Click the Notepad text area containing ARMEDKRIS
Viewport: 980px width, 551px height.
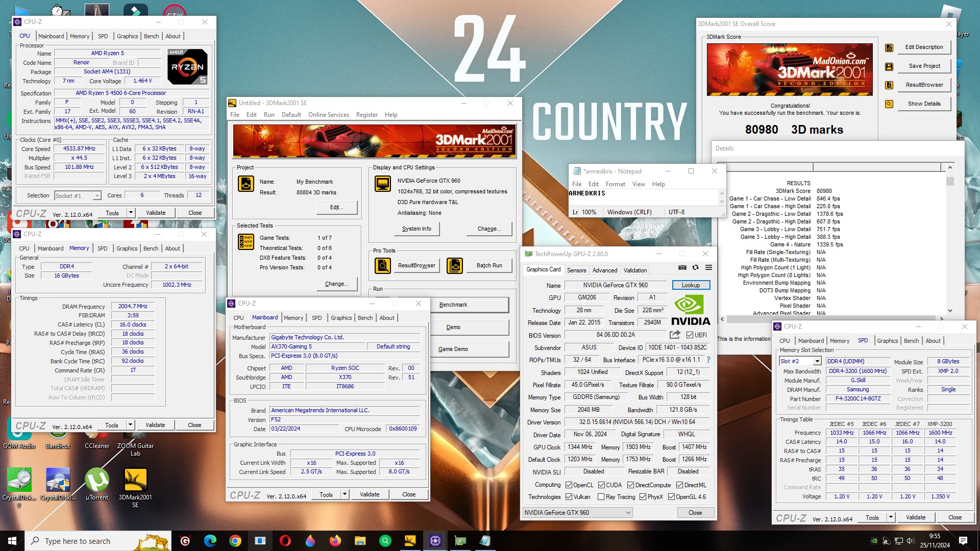click(643, 197)
